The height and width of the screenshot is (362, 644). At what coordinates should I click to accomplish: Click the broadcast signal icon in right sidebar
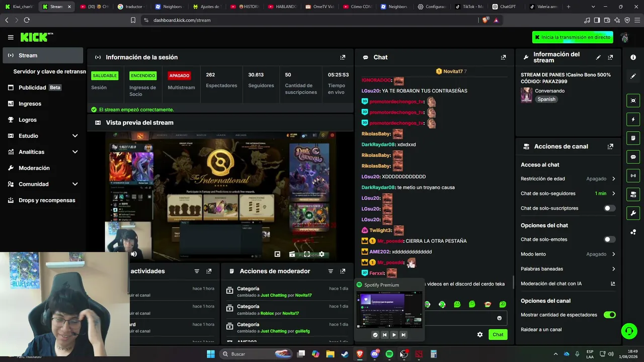point(633,175)
